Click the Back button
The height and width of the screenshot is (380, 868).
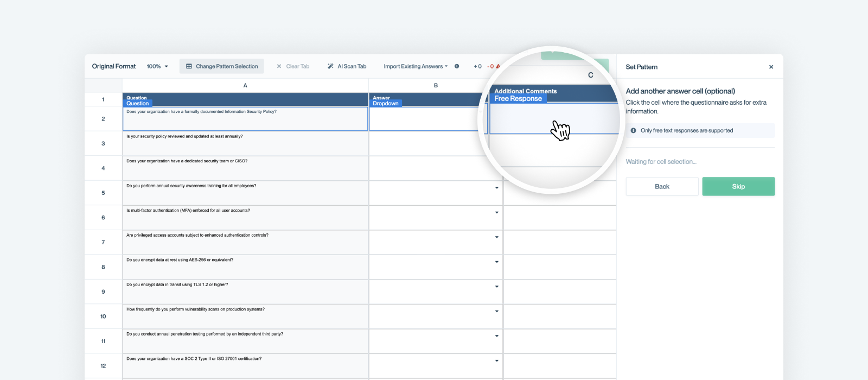point(662,186)
